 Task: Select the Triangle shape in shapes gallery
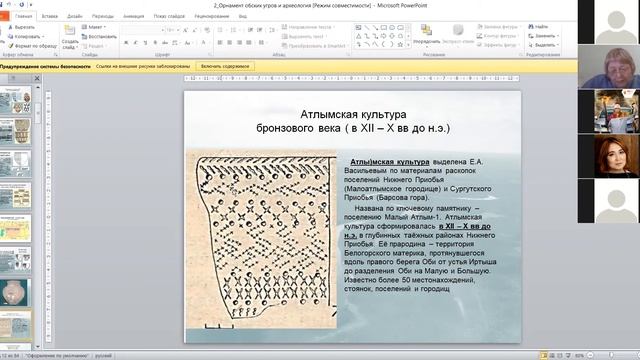[358, 36]
